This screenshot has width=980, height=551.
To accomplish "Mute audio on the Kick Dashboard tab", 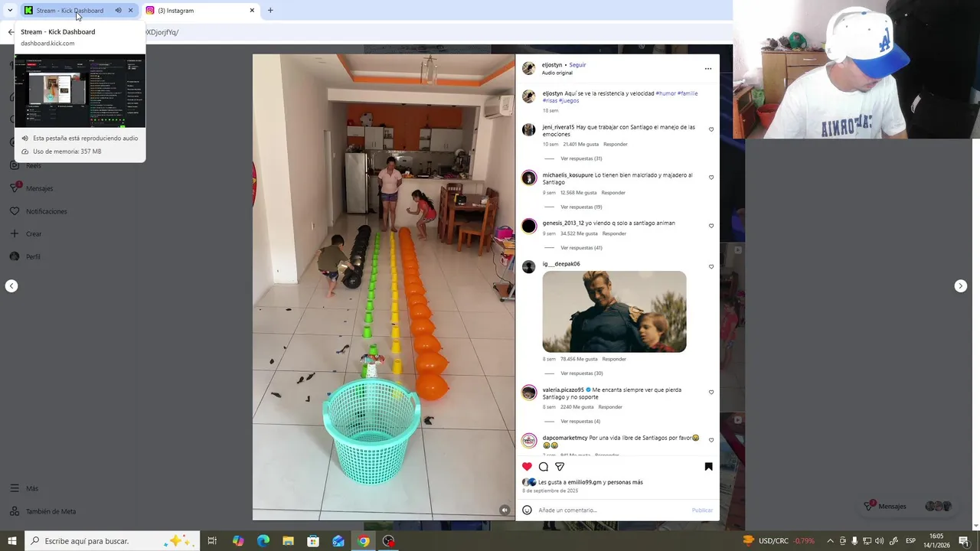I will pyautogui.click(x=118, y=11).
